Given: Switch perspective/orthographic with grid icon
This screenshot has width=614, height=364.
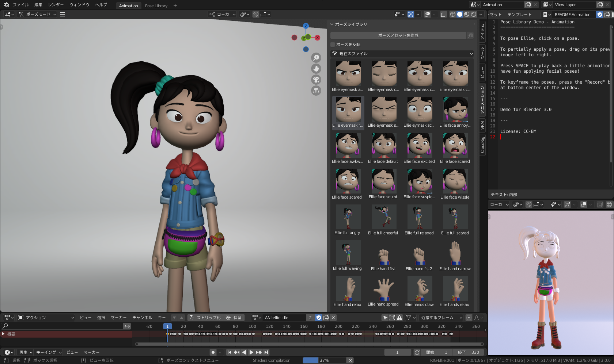Looking at the screenshot, I should [316, 91].
